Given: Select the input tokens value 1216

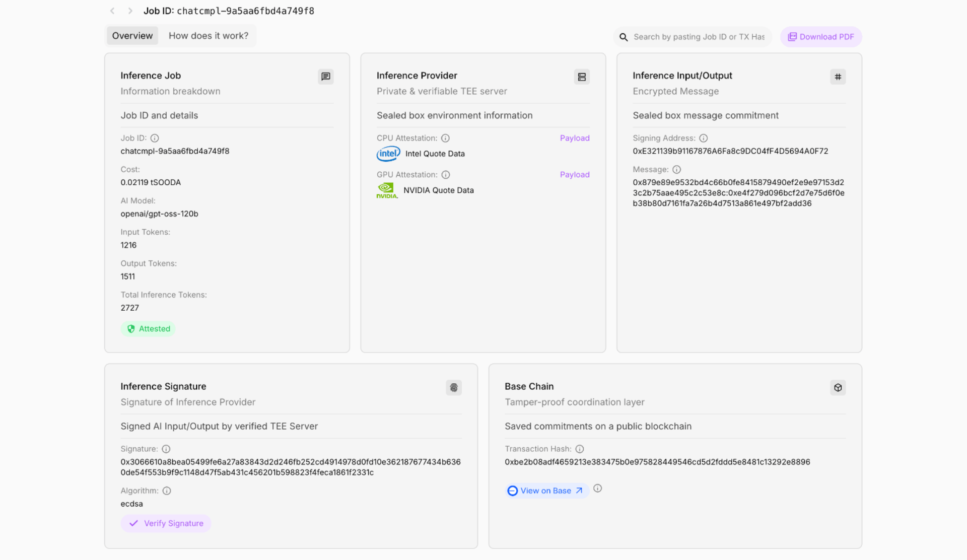Looking at the screenshot, I should (x=128, y=245).
